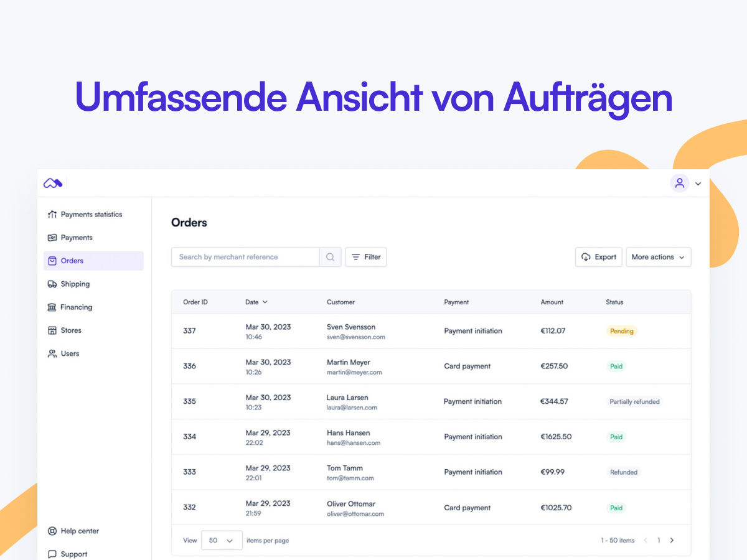Open the user profile avatar icon
This screenshot has height=560, width=747.
(x=680, y=183)
